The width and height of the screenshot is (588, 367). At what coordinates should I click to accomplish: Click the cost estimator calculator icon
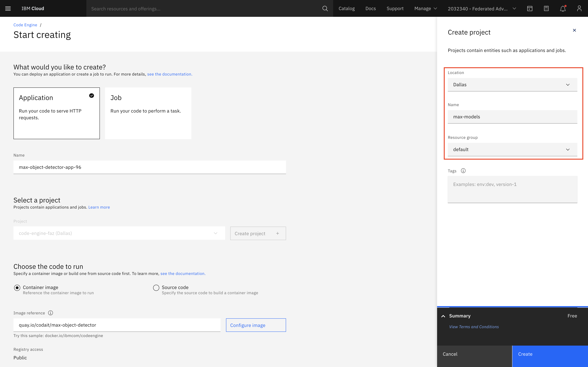coord(547,8)
